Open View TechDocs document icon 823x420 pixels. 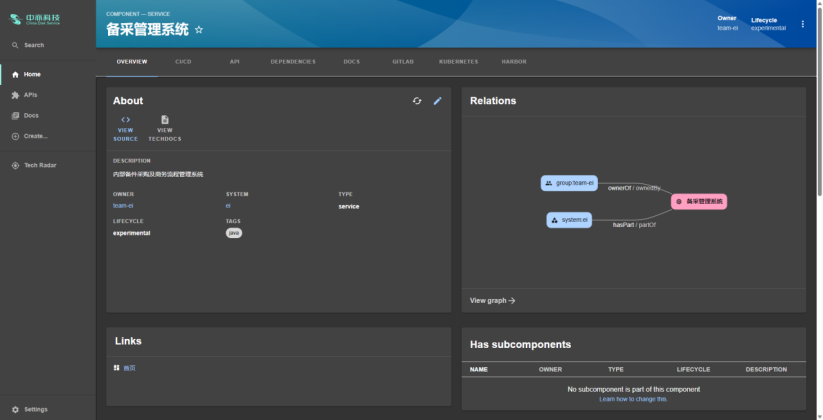tap(165, 120)
